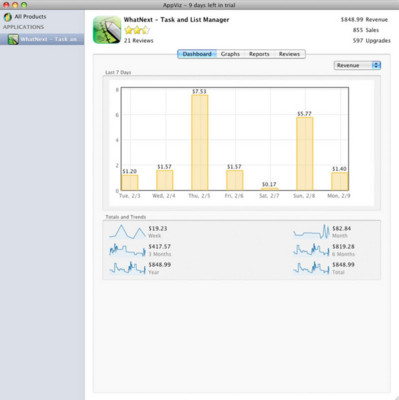This screenshot has height=400, width=399.
Task: Switch to the Reports tab
Action: [x=259, y=54]
